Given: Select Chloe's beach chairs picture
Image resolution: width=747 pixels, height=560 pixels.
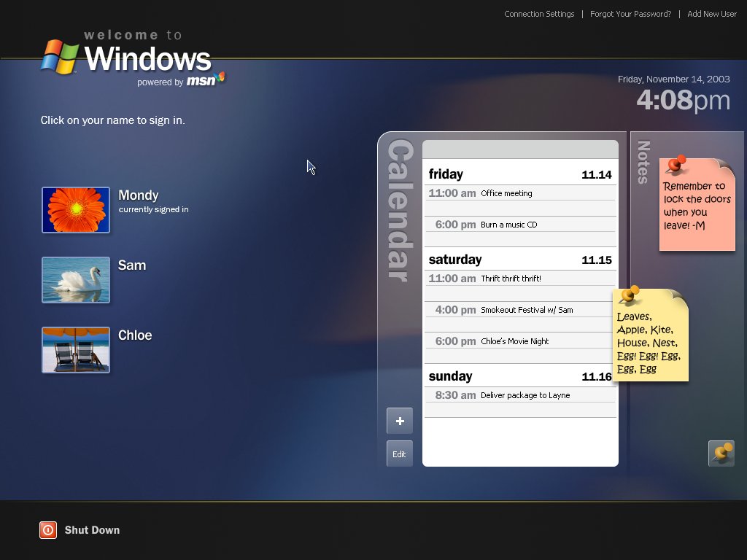Looking at the screenshot, I should pos(76,350).
